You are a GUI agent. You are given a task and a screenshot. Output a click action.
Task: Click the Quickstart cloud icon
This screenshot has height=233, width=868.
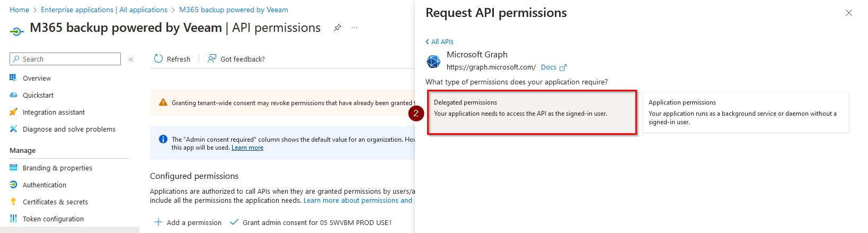13,95
